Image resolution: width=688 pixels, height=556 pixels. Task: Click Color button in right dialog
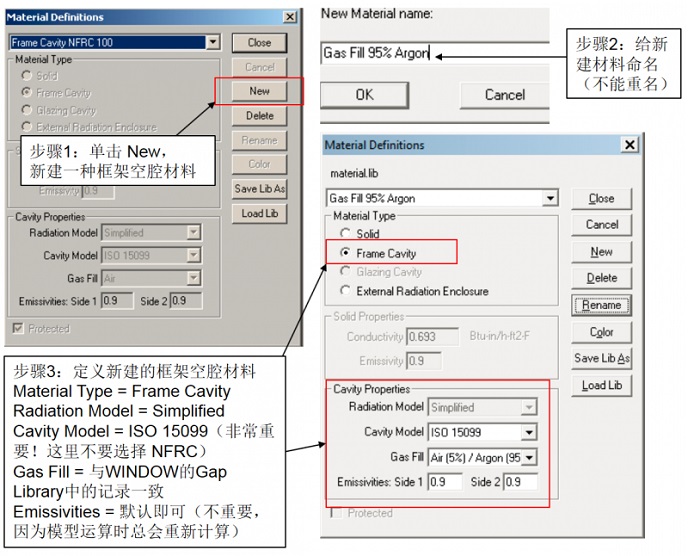(601, 332)
